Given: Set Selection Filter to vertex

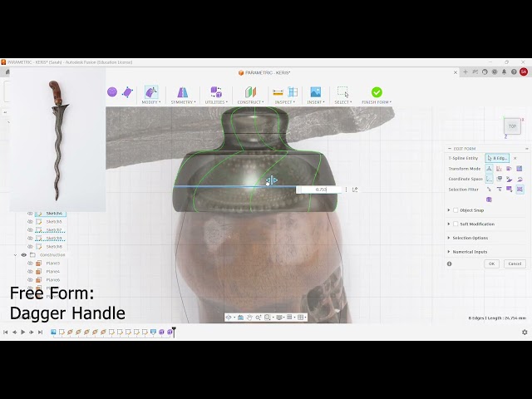Looking at the screenshot, I should point(489,190).
